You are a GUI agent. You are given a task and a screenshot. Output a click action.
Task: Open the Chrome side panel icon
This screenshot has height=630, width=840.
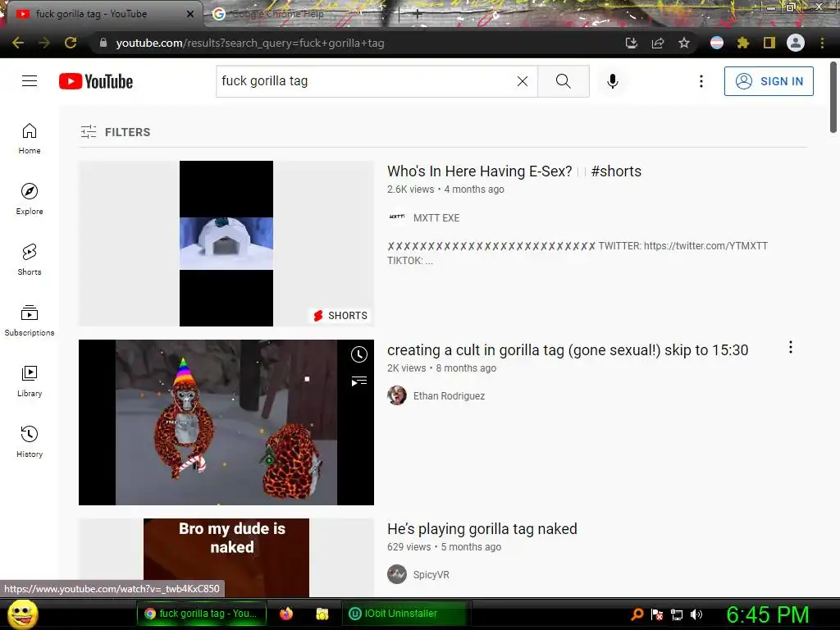pyautogui.click(x=769, y=43)
